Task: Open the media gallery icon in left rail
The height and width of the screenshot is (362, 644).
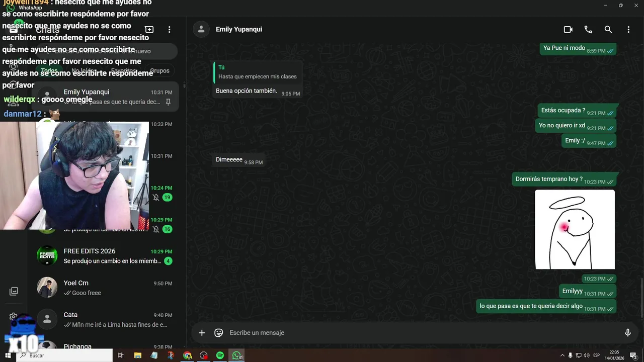Action: click(14, 291)
